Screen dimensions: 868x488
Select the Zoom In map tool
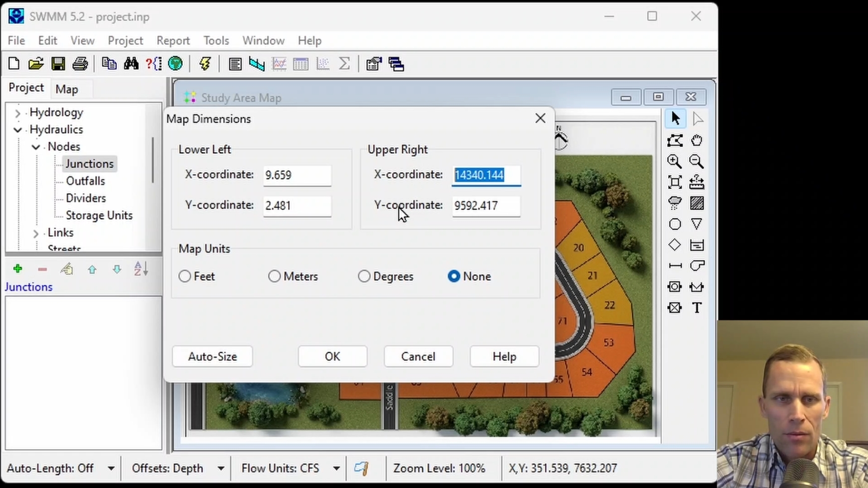pos(675,161)
